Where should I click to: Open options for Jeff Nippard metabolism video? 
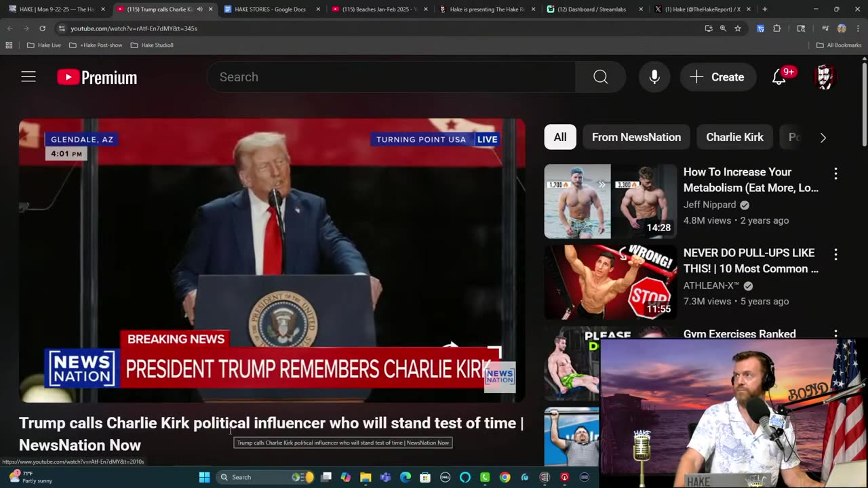[835, 174]
